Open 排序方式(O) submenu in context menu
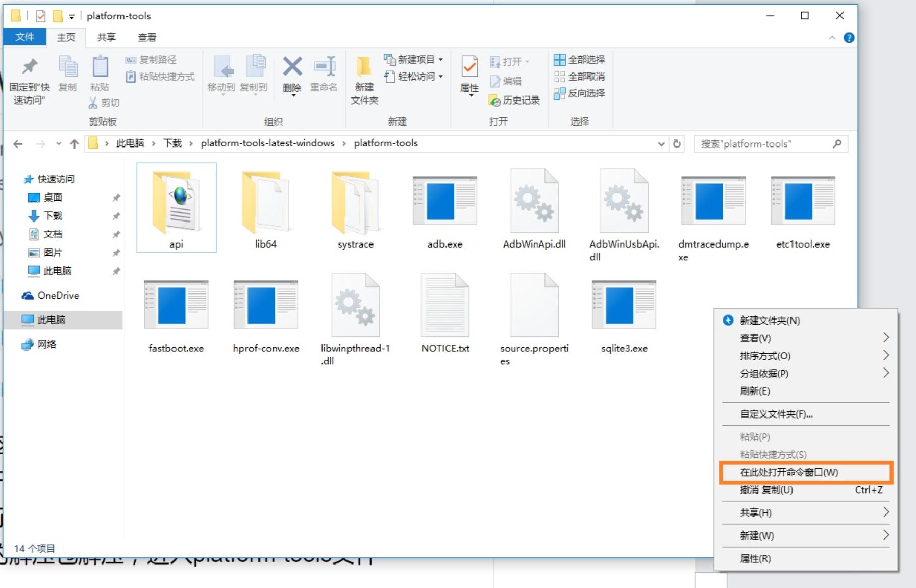Screen dimensions: 916x588 [806, 356]
